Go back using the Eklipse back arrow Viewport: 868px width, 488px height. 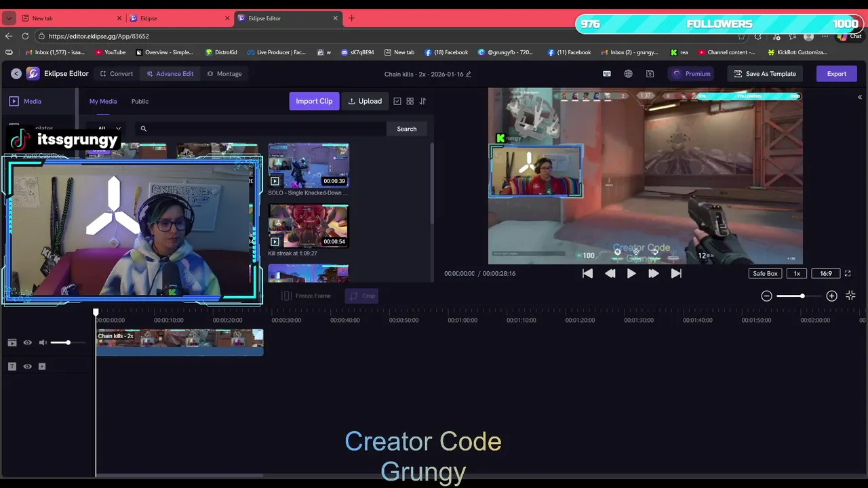[16, 74]
